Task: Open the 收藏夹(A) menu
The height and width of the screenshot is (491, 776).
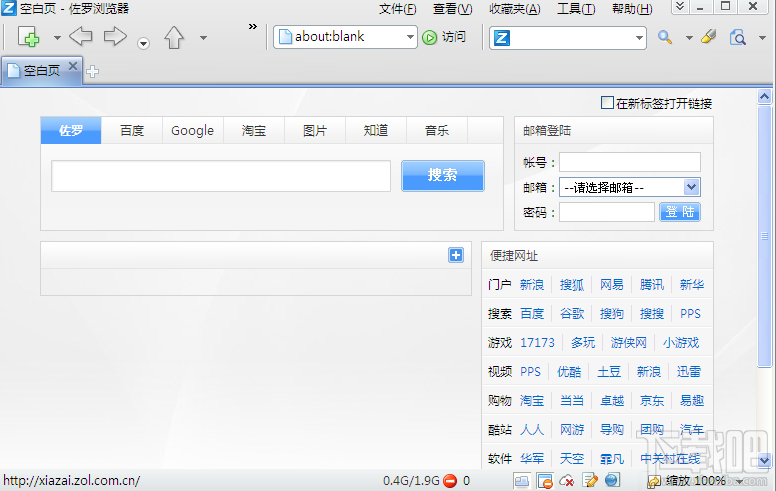Action: (x=515, y=9)
